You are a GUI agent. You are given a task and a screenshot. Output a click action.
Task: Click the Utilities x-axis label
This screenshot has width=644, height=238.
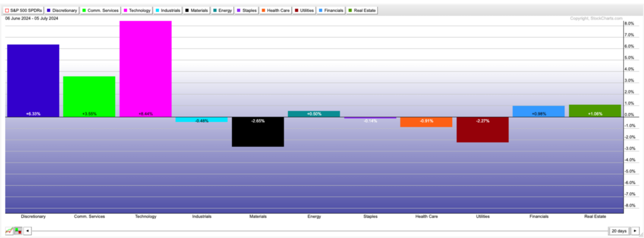pyautogui.click(x=482, y=217)
